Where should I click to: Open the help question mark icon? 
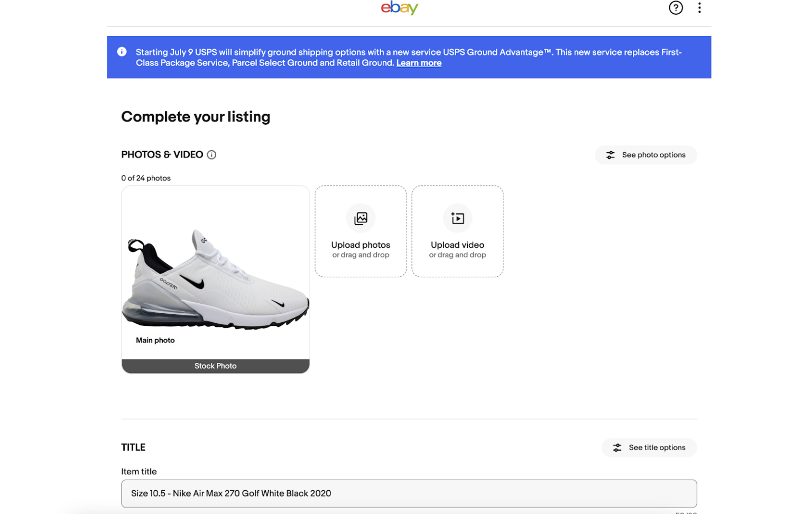click(x=676, y=8)
